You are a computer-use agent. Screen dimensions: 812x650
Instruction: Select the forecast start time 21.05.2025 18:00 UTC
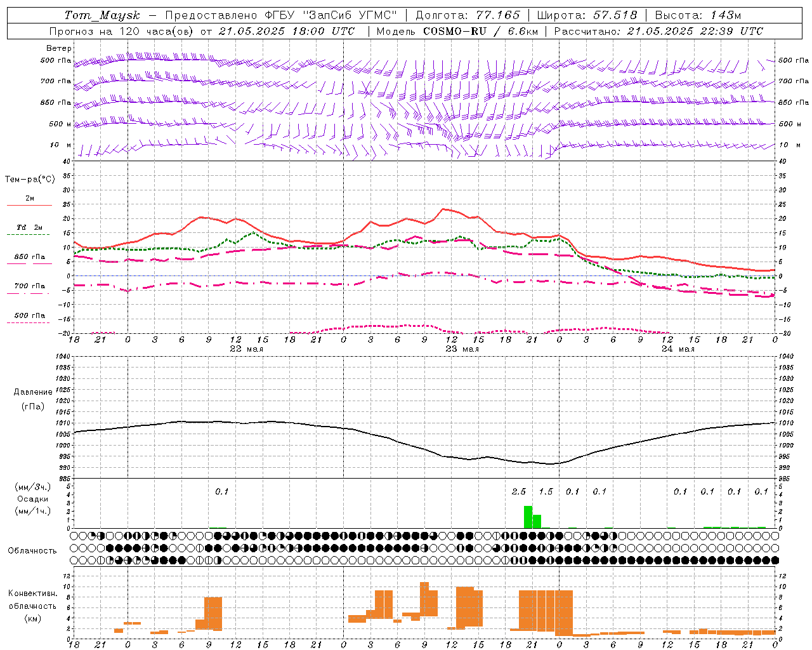click(x=286, y=31)
